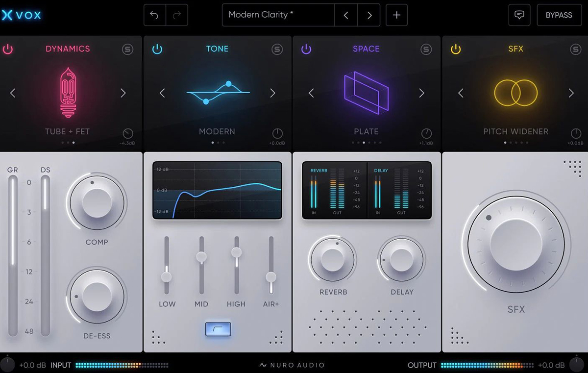Viewport: 588px width, 373px height.
Task: Click the DELAY knob
Action: point(402,260)
